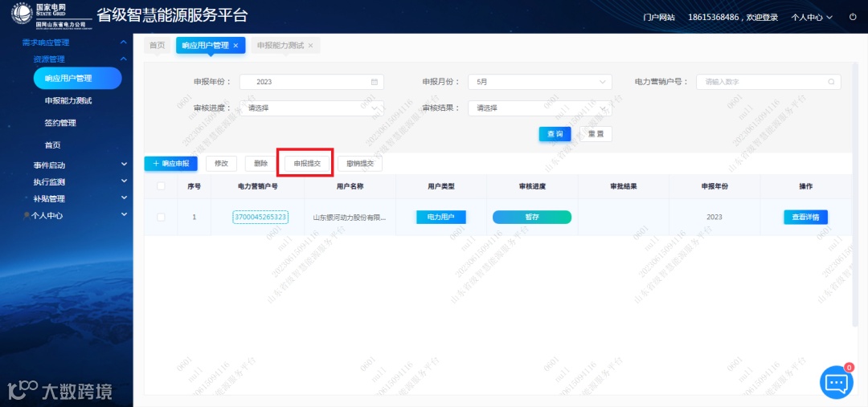Click calendar icon in 申报年份 field
This screenshot has width=868, height=407.
[375, 82]
